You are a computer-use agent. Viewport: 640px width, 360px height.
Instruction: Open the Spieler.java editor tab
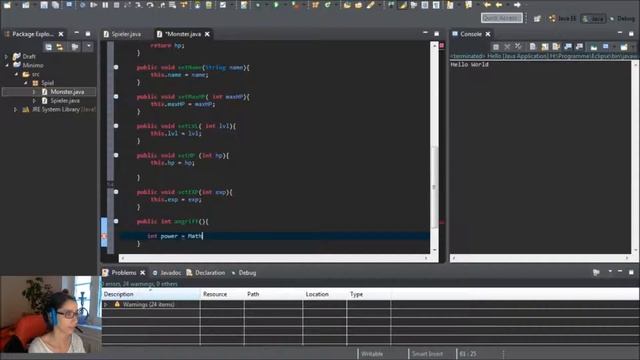[122, 34]
